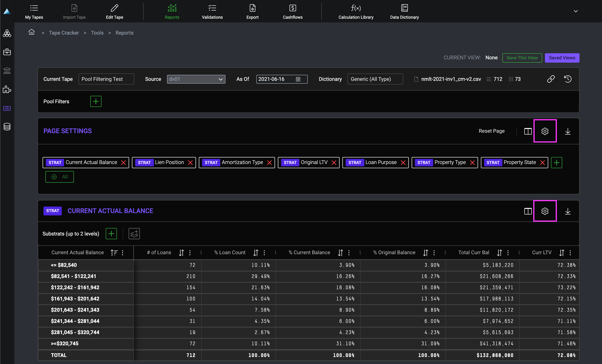Toggle column layout for Page Settings
The image size is (602, 364).
pos(528,131)
